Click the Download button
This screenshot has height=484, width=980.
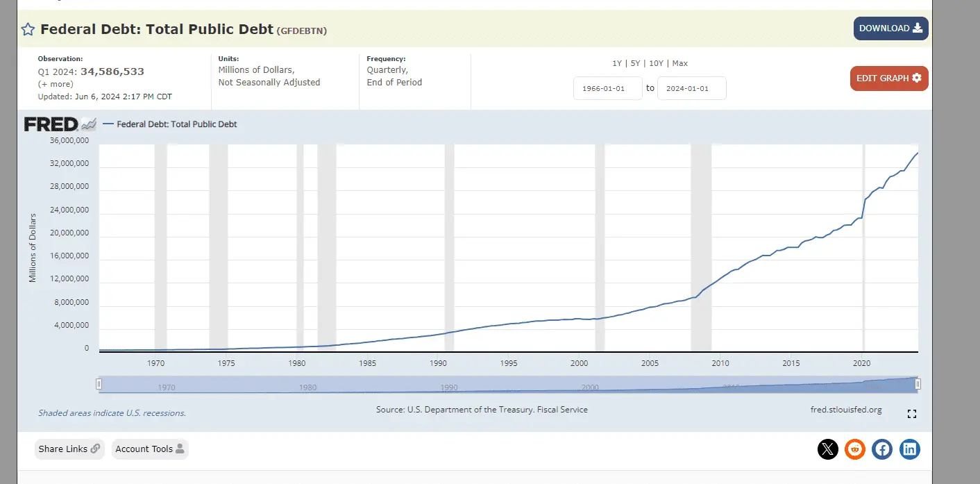890,28
